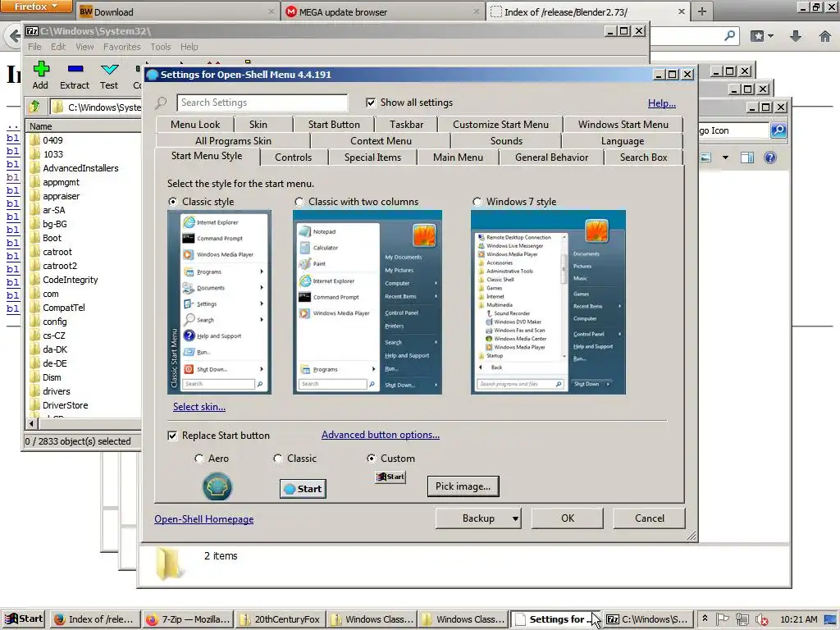The image size is (840, 630).
Task: Open the General Behavior tab
Action: (551, 157)
